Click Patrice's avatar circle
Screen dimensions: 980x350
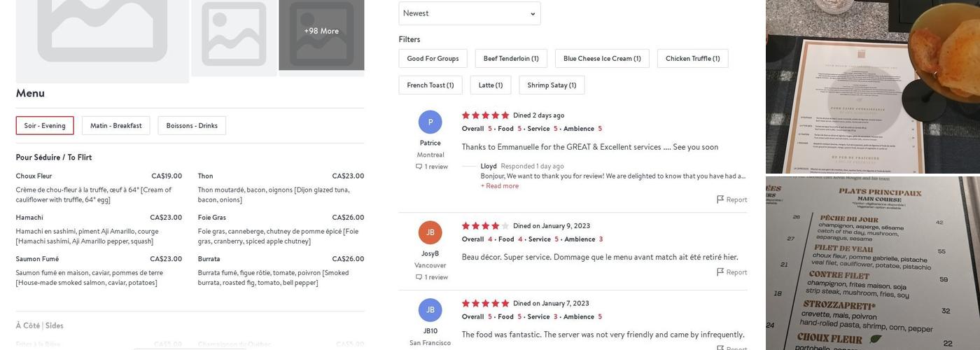[x=430, y=122]
